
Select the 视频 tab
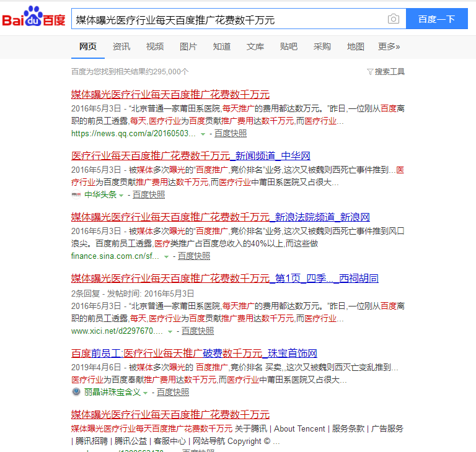(x=155, y=46)
